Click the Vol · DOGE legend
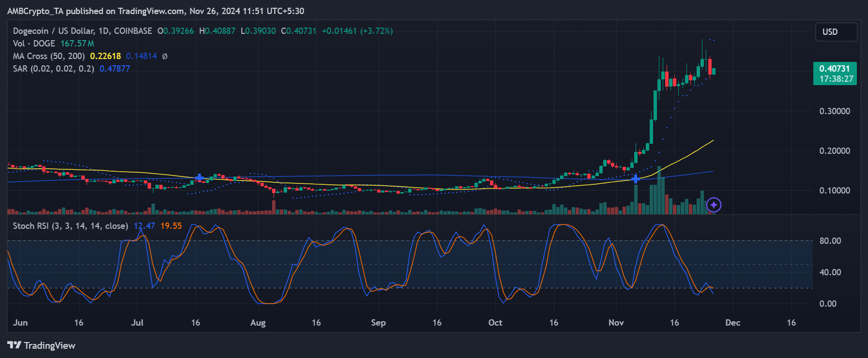868x358 pixels. click(x=34, y=44)
